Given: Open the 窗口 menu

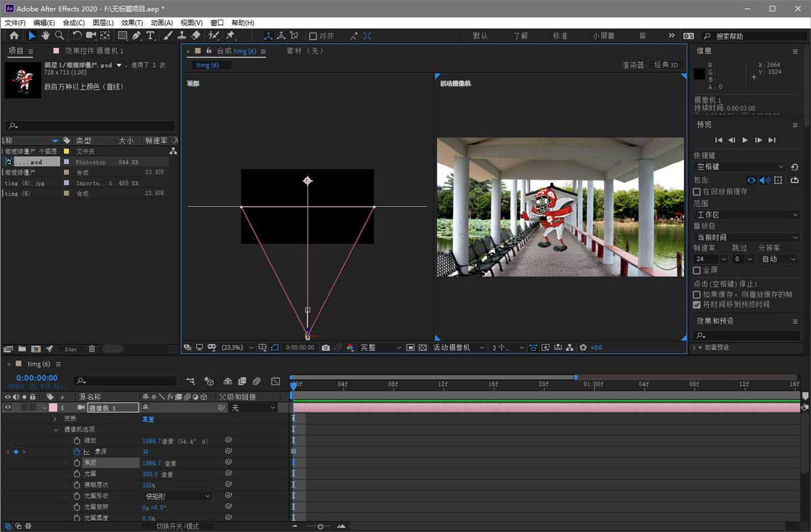Looking at the screenshot, I should (217, 23).
